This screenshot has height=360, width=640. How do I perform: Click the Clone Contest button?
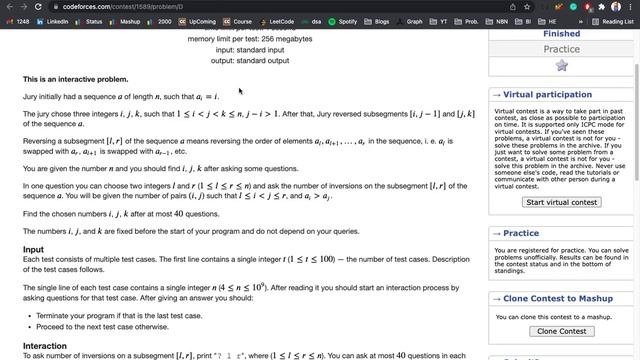click(x=562, y=331)
